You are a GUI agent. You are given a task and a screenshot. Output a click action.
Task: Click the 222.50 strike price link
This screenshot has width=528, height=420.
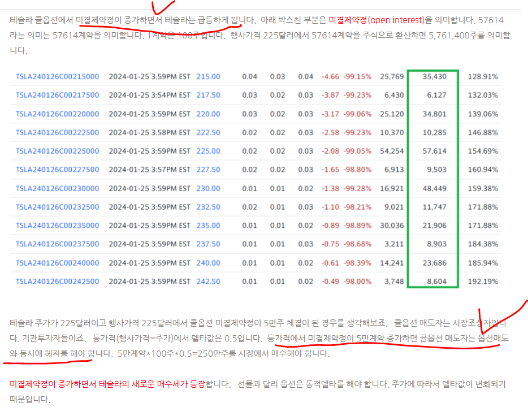(209, 133)
